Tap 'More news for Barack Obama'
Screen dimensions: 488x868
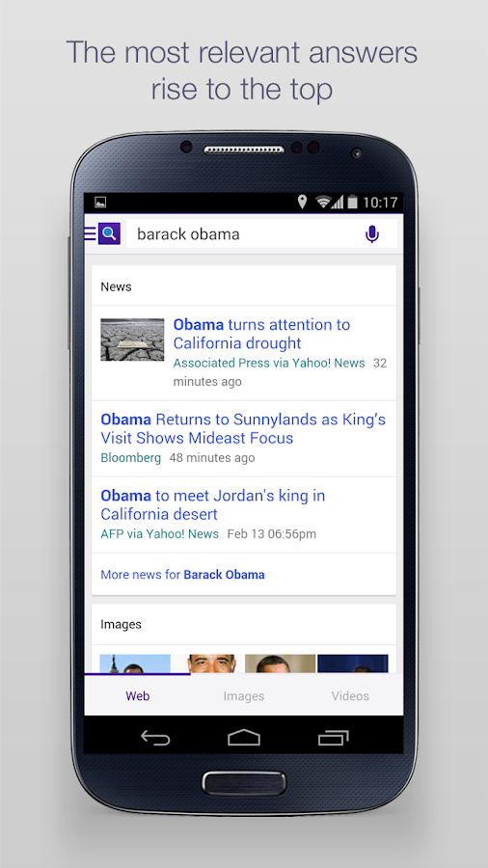(x=182, y=575)
